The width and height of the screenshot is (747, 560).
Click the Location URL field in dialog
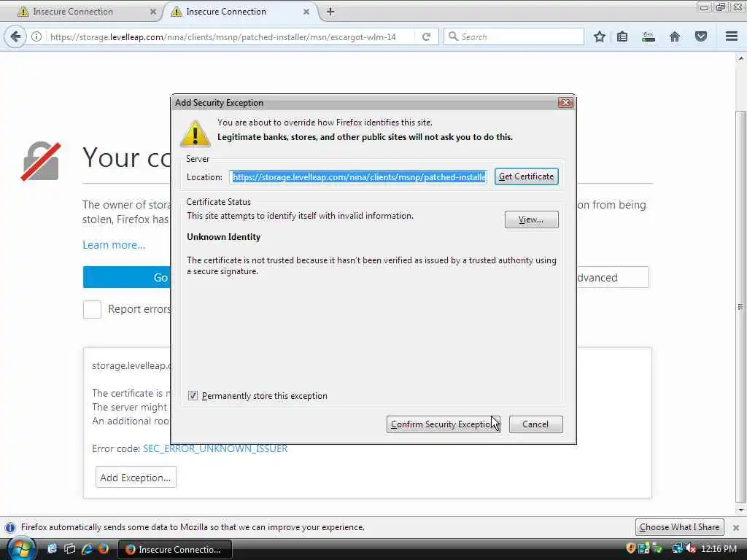coord(359,176)
